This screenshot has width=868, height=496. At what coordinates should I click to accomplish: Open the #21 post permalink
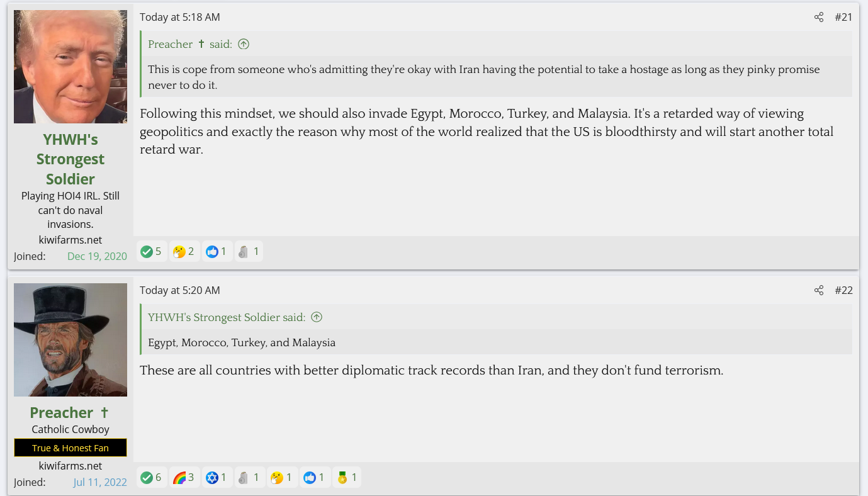click(x=843, y=17)
